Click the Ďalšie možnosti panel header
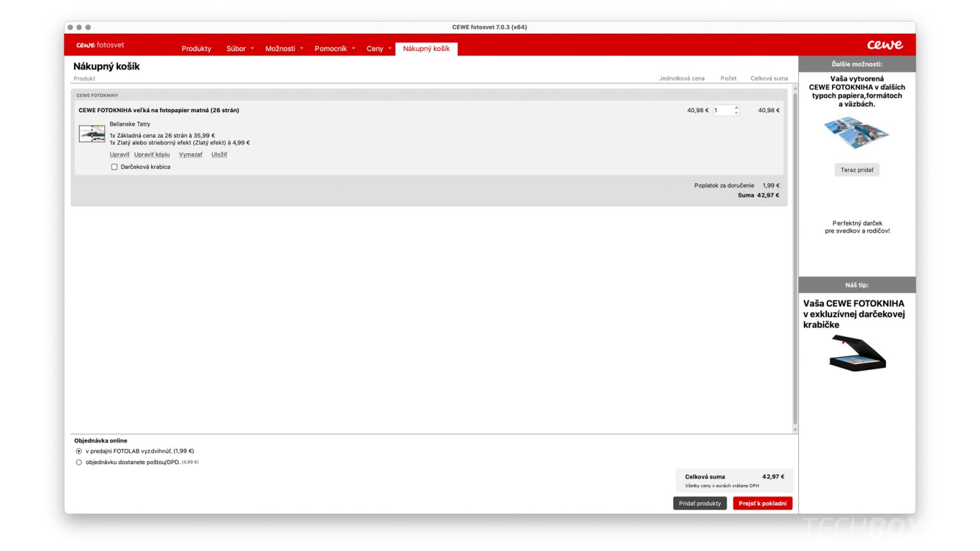The width and height of the screenshot is (980, 551). 857,64
